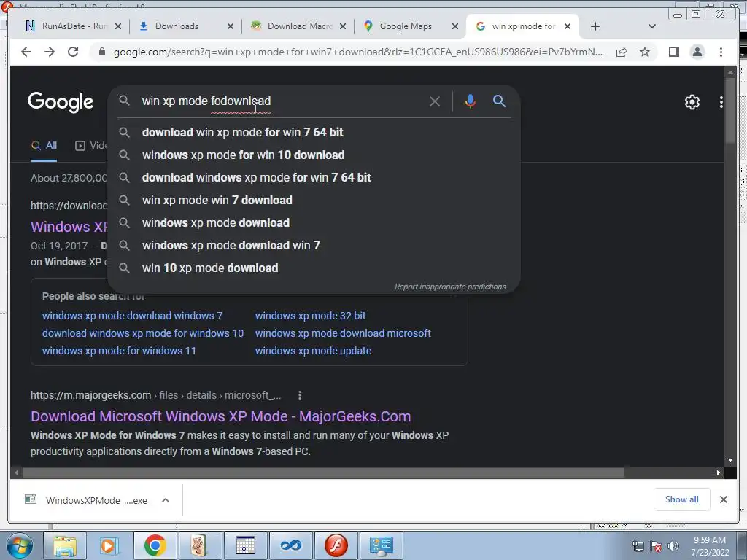The width and height of the screenshot is (747, 560).
Task: Reload the current page
Action: tap(73, 52)
